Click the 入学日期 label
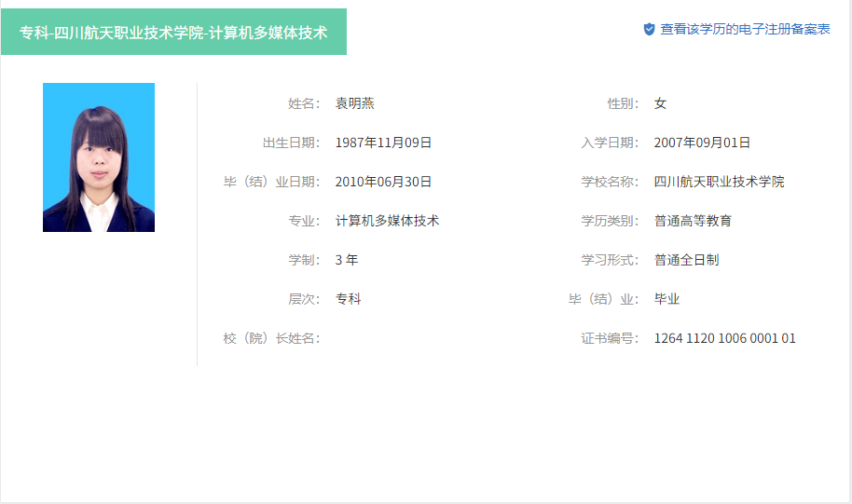 (x=611, y=143)
